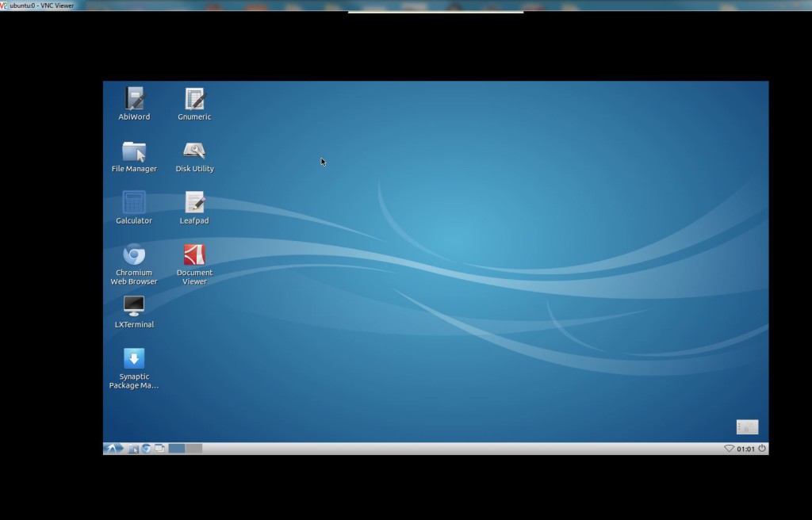Screen dimensions: 812x520
Task: Click the Leafpad label text
Action: coord(195,220)
